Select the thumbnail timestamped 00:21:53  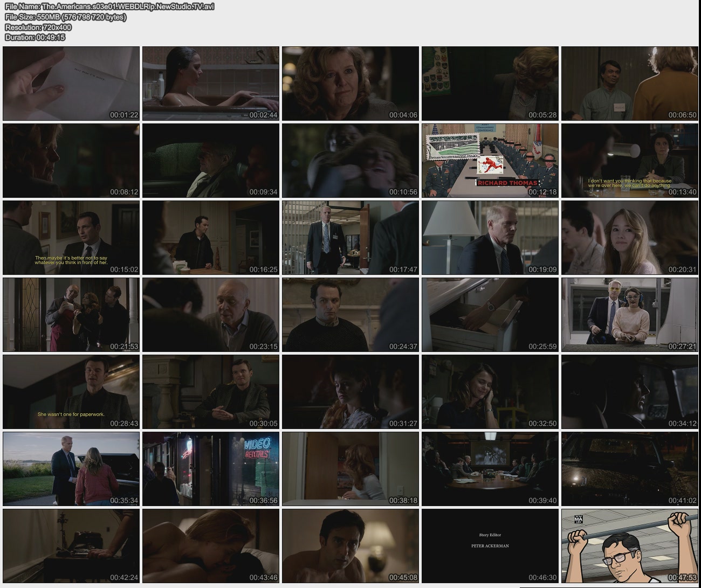tap(71, 315)
